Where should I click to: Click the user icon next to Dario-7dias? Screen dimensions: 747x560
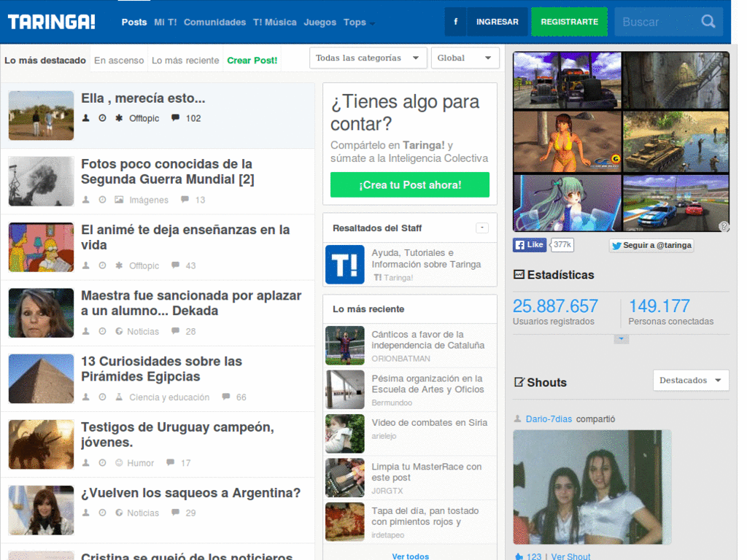pyautogui.click(x=517, y=419)
